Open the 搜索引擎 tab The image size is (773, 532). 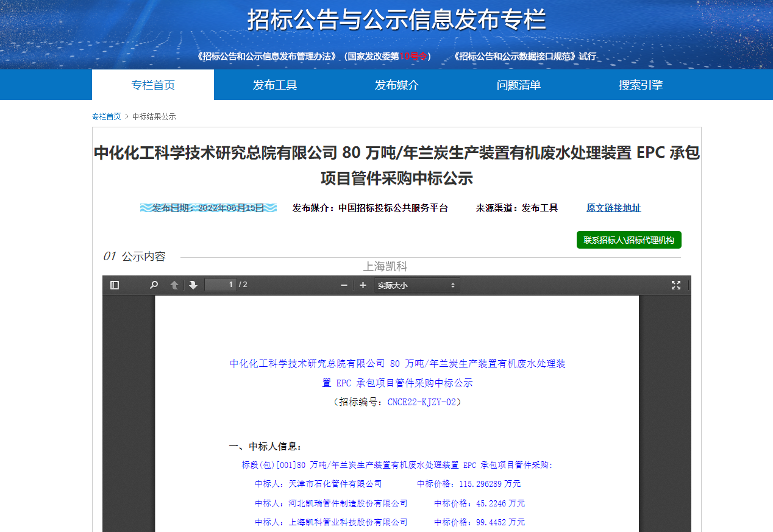click(x=641, y=85)
